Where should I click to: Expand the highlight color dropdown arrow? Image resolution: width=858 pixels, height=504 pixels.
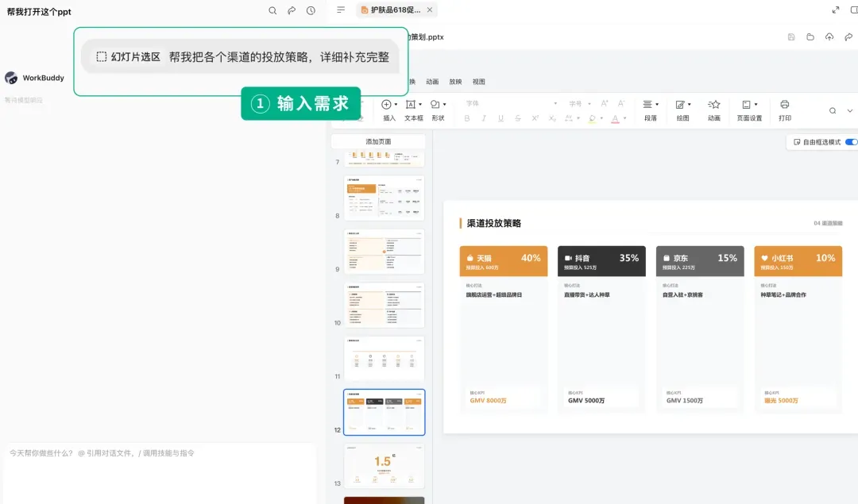pyautogui.click(x=601, y=118)
